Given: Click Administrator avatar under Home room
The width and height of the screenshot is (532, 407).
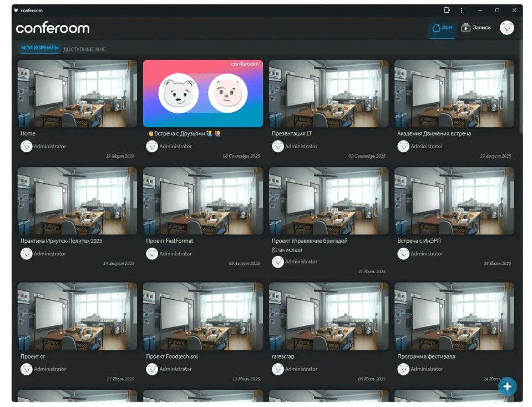Looking at the screenshot, I should tap(27, 147).
